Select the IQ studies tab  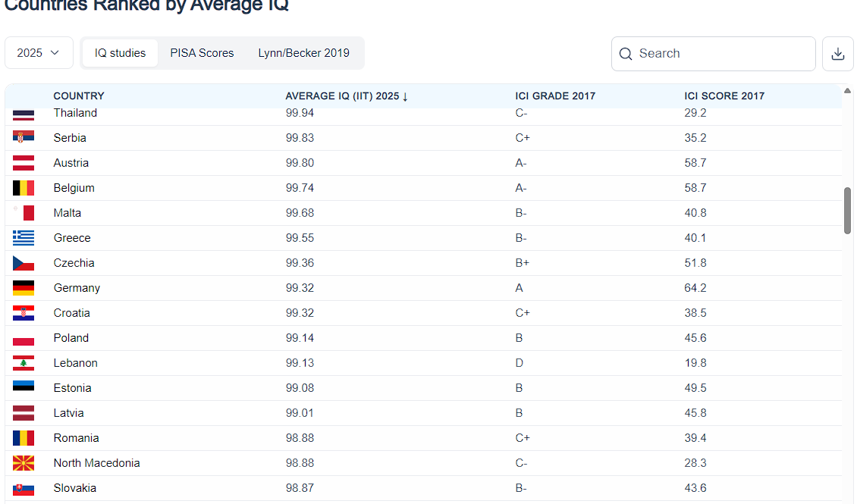pos(121,53)
